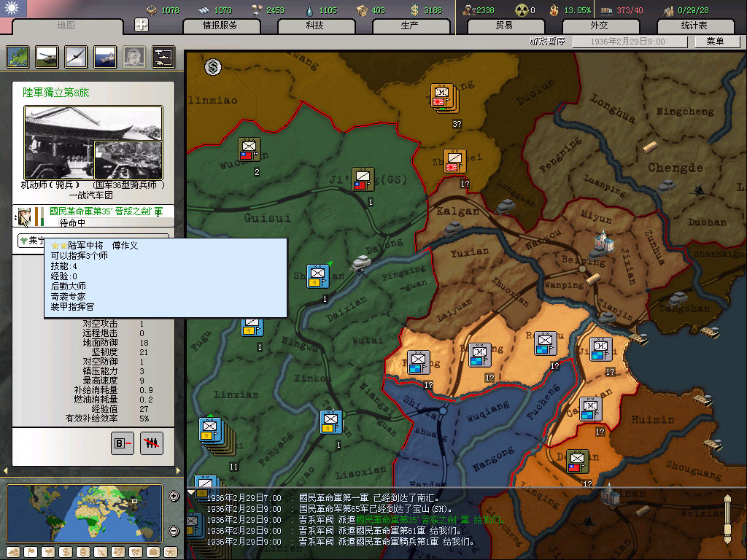The height and width of the screenshot is (560, 747).
Task: Click left arrow at unit panel bottom
Action: (6, 471)
